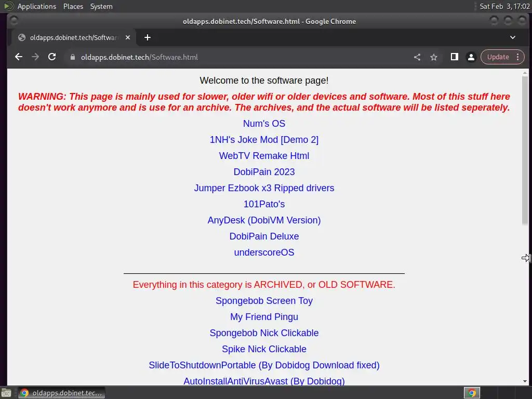
Task: Click the forward navigation arrow
Action: 35,57
